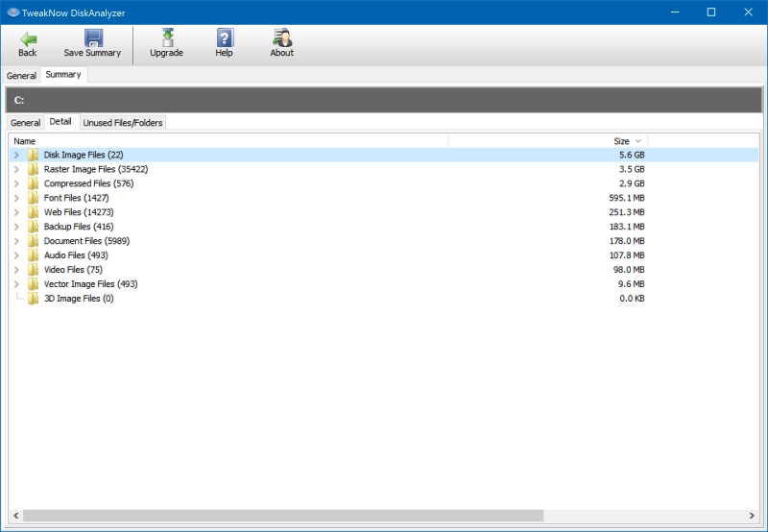
Task: Expand the Raster Image Files node
Action: [16, 169]
